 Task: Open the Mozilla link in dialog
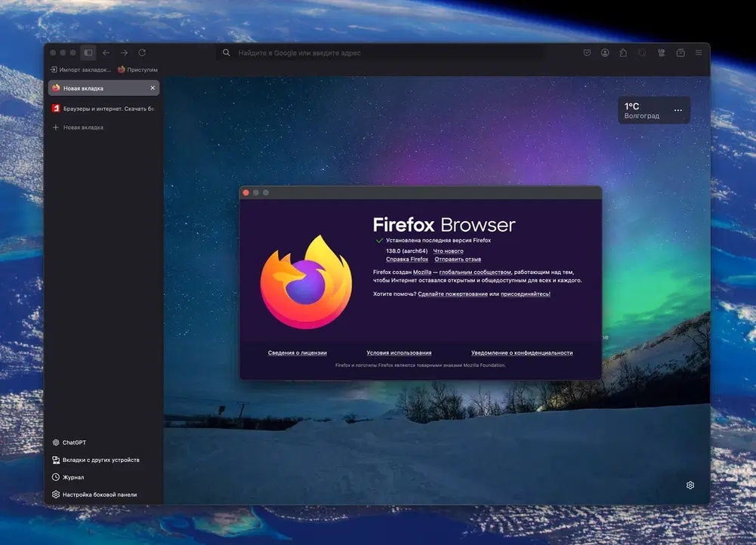pos(422,272)
